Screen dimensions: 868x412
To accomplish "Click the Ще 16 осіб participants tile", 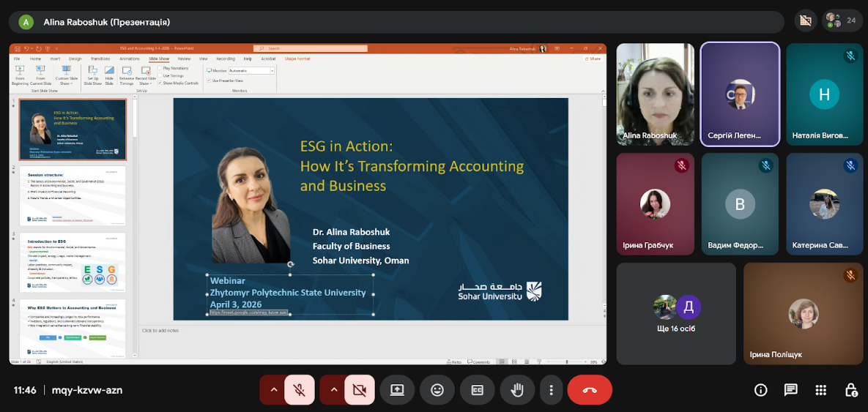I will point(676,313).
